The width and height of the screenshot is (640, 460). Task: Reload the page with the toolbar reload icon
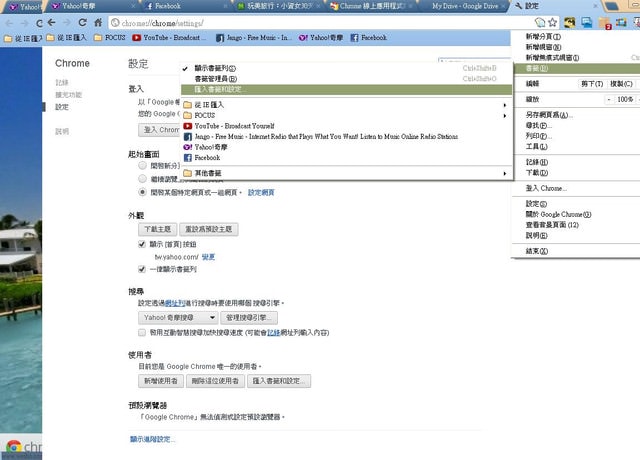click(82, 22)
